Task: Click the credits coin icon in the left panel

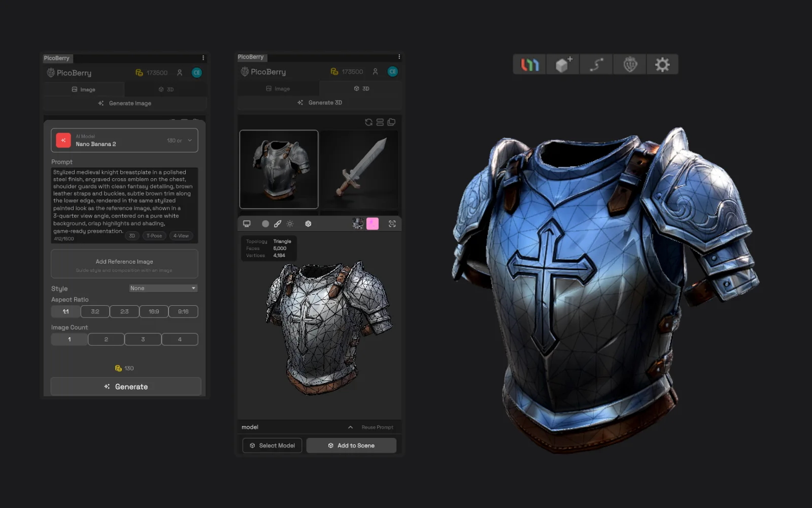Action: click(139, 73)
